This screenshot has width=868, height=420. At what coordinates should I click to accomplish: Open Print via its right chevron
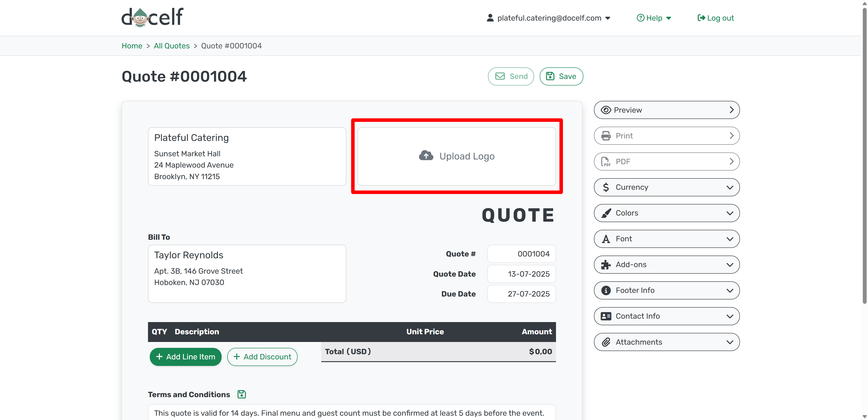(x=731, y=136)
